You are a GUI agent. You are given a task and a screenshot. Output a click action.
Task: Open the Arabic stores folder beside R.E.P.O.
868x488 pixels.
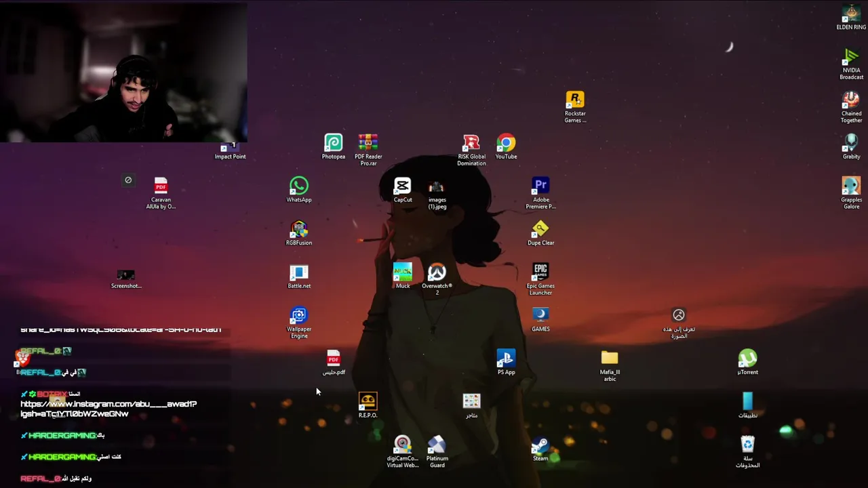471,406
